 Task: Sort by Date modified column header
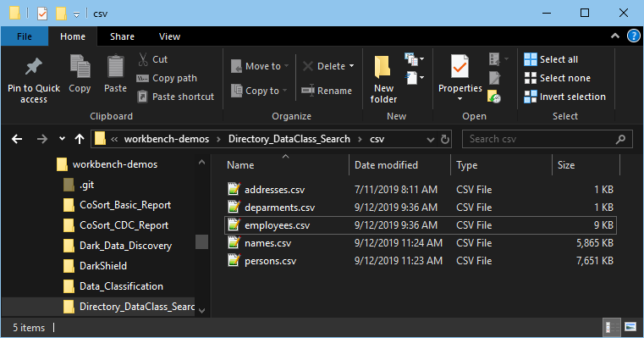pos(399,165)
